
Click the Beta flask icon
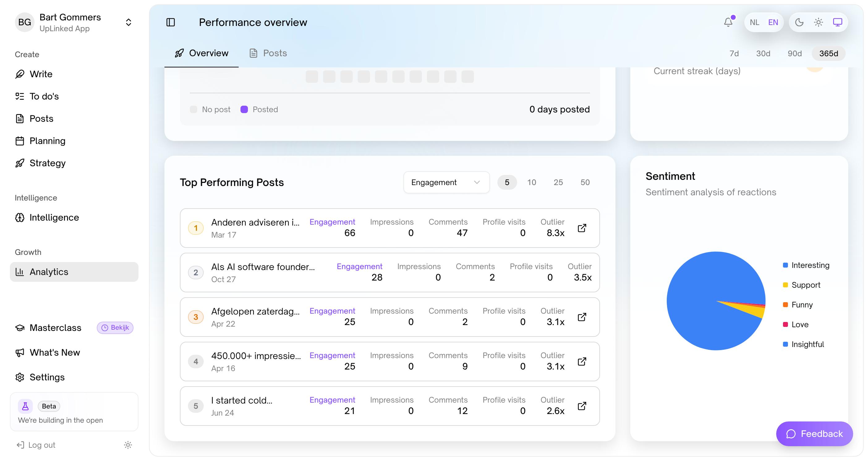point(25,406)
